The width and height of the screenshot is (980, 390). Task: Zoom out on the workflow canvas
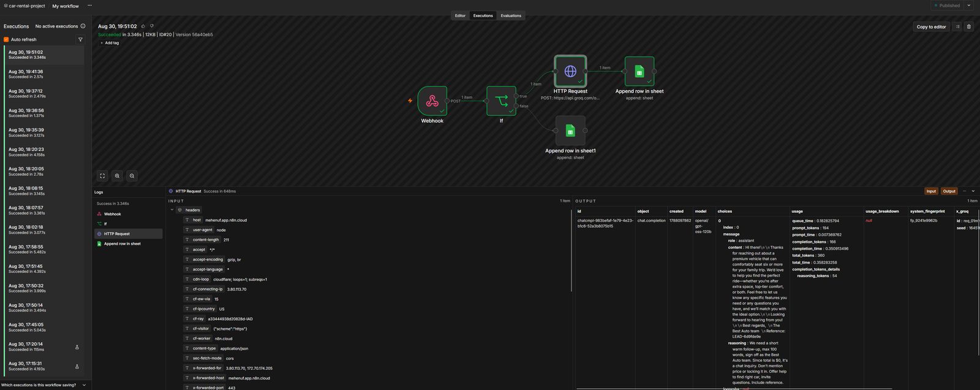click(132, 176)
